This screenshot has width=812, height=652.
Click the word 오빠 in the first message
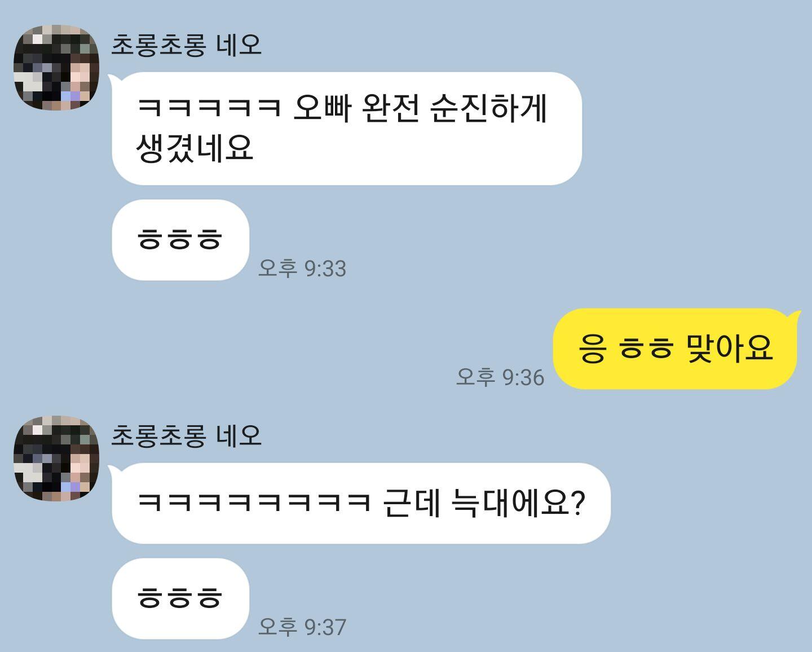point(323,108)
